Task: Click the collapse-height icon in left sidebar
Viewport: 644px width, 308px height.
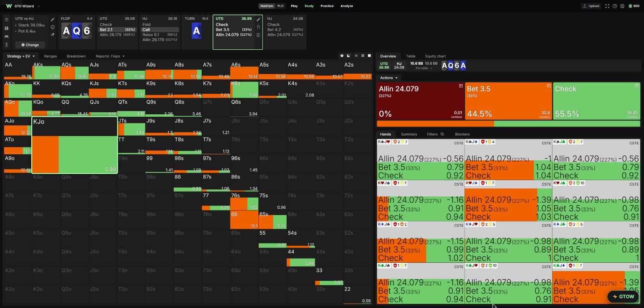Action: point(7,45)
